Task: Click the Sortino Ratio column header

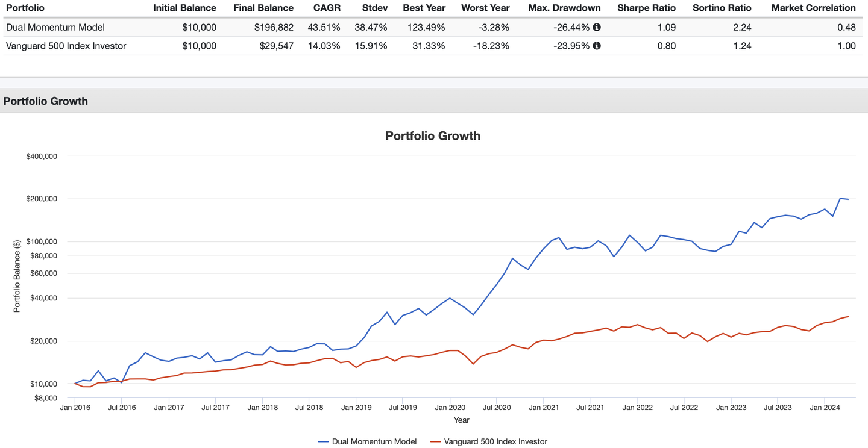Action: coord(722,8)
